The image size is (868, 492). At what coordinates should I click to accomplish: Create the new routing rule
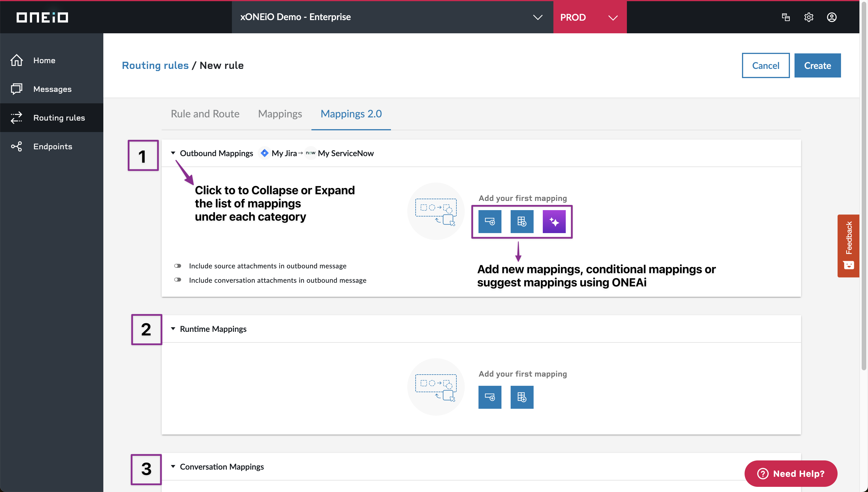(817, 65)
